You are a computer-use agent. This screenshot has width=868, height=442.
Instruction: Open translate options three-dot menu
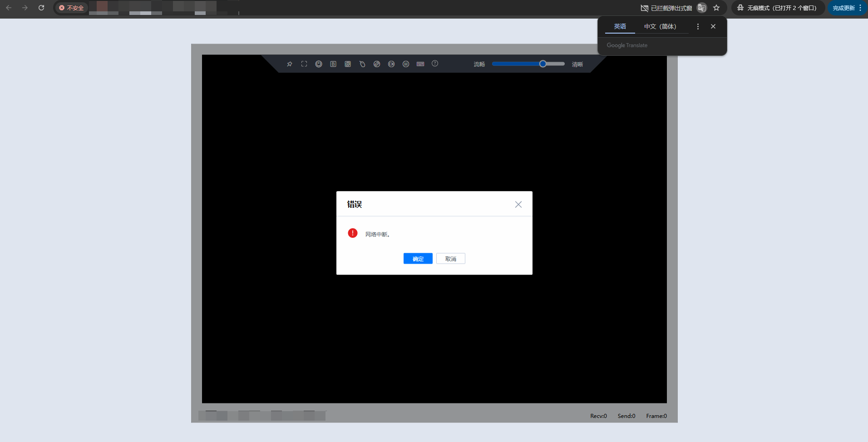click(x=698, y=26)
